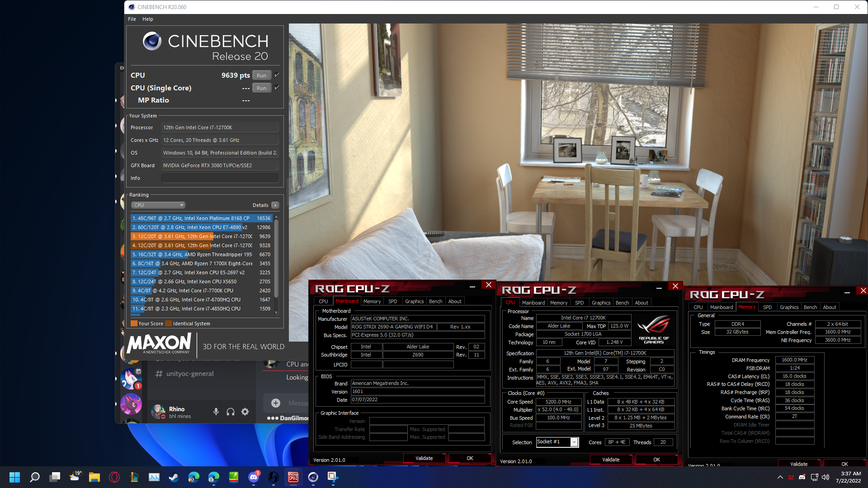Open the SPD tab in the middle CPU-Z window
868x488 pixels.
tap(579, 303)
